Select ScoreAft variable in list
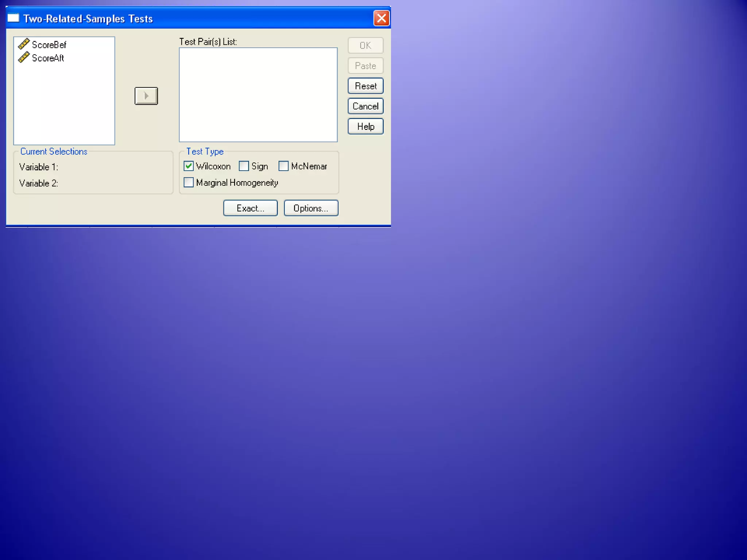Screen dimensions: 747x560 click(48, 58)
